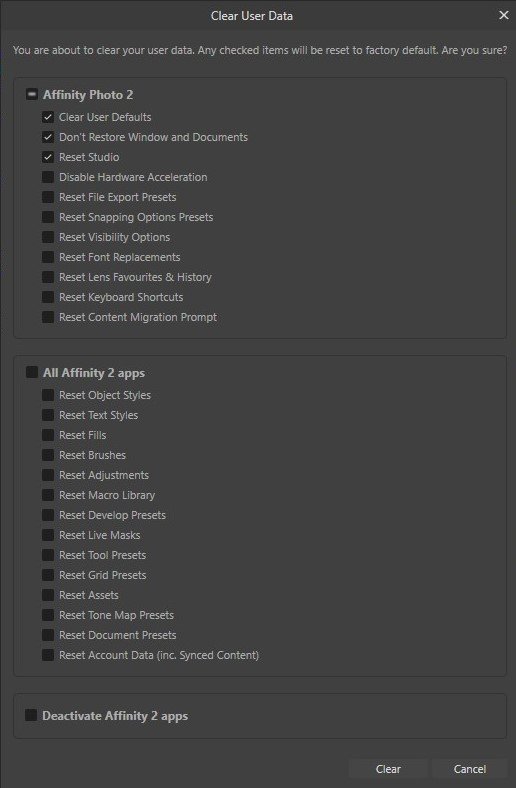Tick the Reset Macro Library checkbox

tap(48, 495)
